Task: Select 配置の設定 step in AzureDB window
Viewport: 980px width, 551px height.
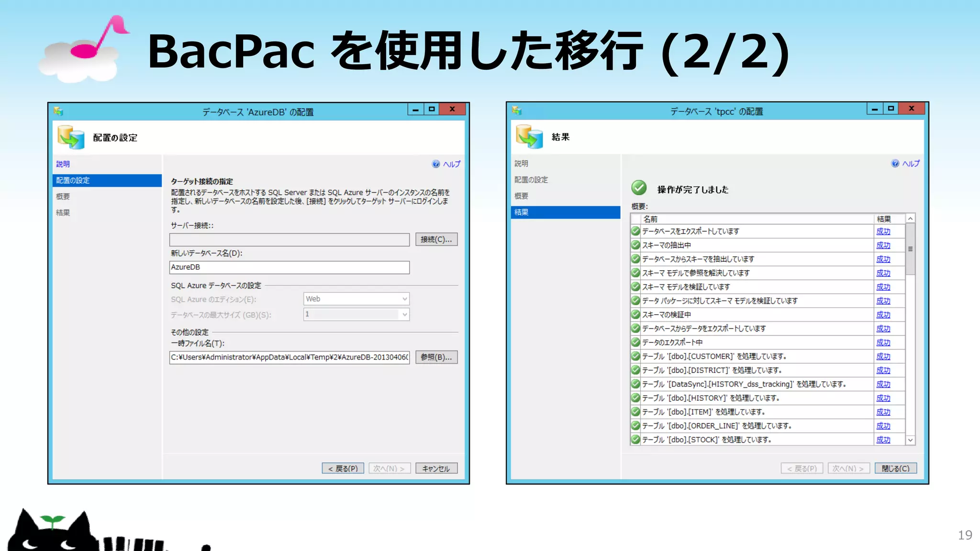Action: point(107,180)
